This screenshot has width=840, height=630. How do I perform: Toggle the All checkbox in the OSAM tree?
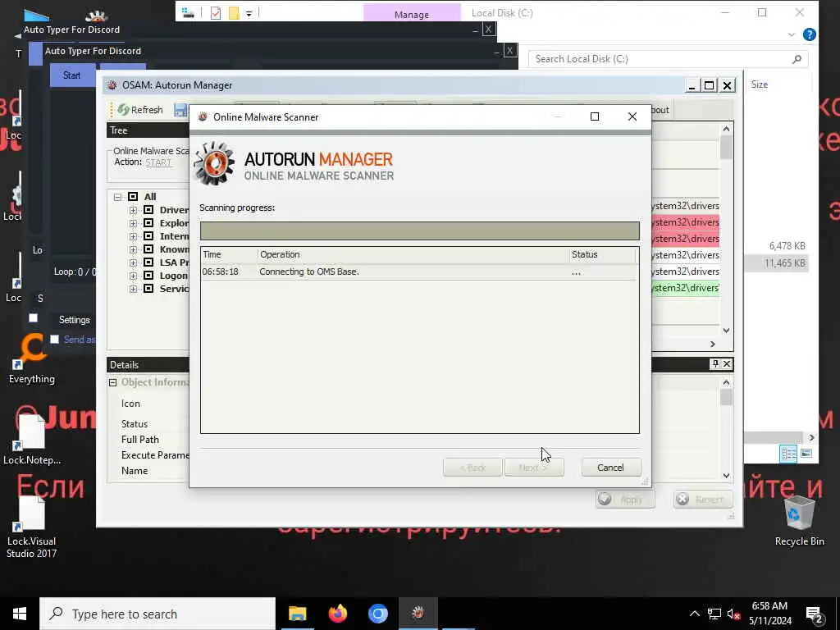click(133, 197)
